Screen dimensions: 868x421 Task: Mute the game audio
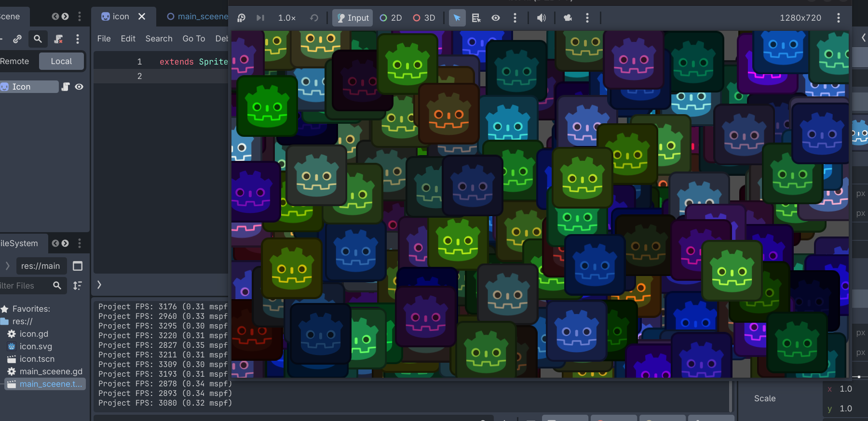coord(542,18)
